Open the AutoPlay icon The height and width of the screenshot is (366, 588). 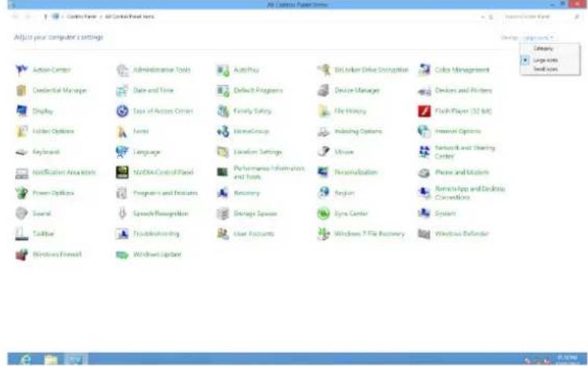pos(222,70)
